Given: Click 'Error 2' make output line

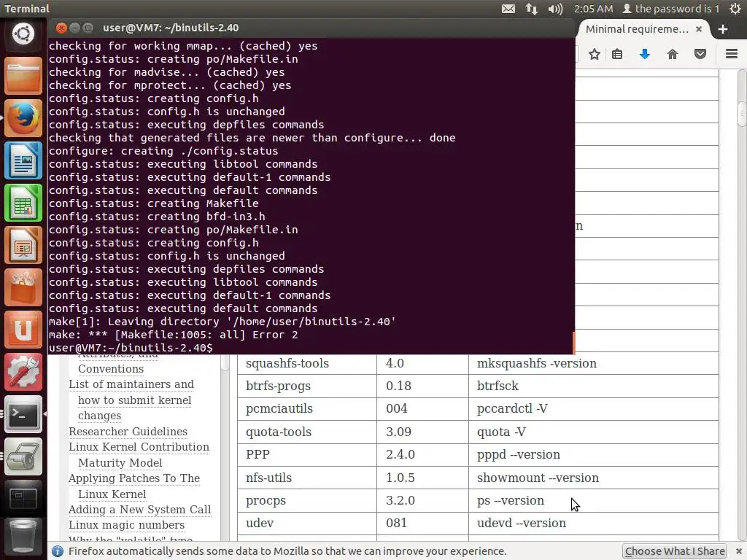Looking at the screenshot, I should click(x=174, y=335).
